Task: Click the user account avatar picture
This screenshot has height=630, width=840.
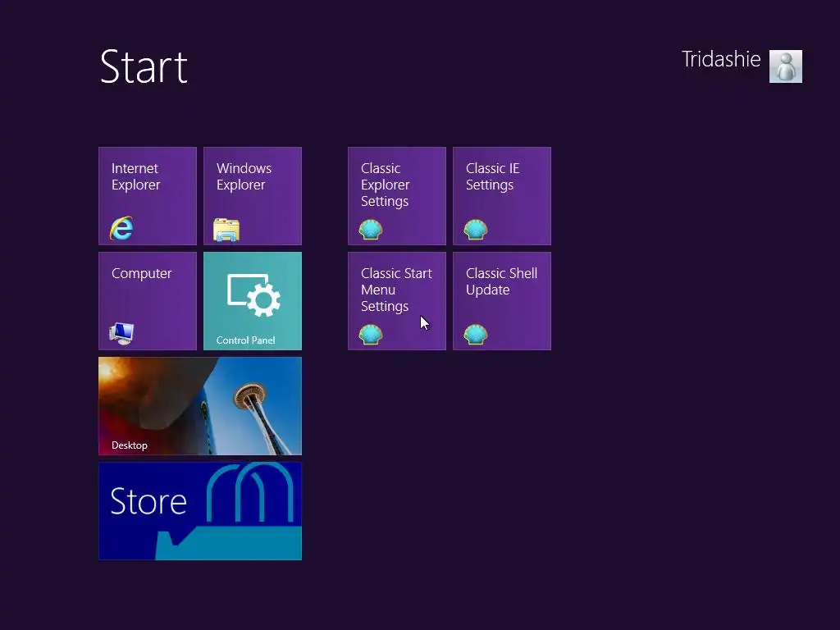Action: point(785,66)
